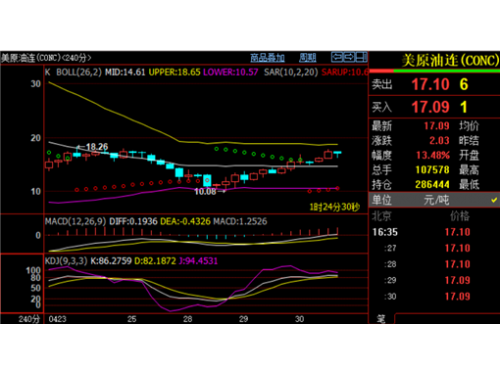Select the 笔 tab at bottom right

point(381,319)
